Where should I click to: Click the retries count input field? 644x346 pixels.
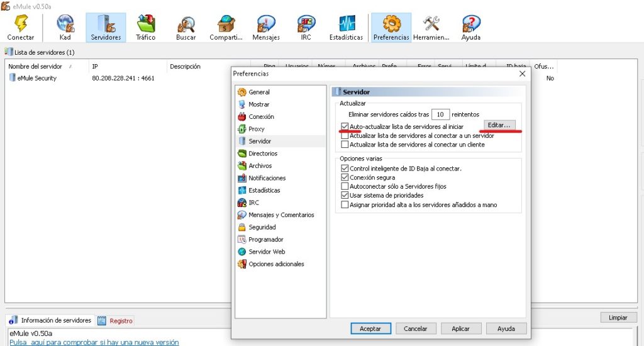pyautogui.click(x=440, y=114)
